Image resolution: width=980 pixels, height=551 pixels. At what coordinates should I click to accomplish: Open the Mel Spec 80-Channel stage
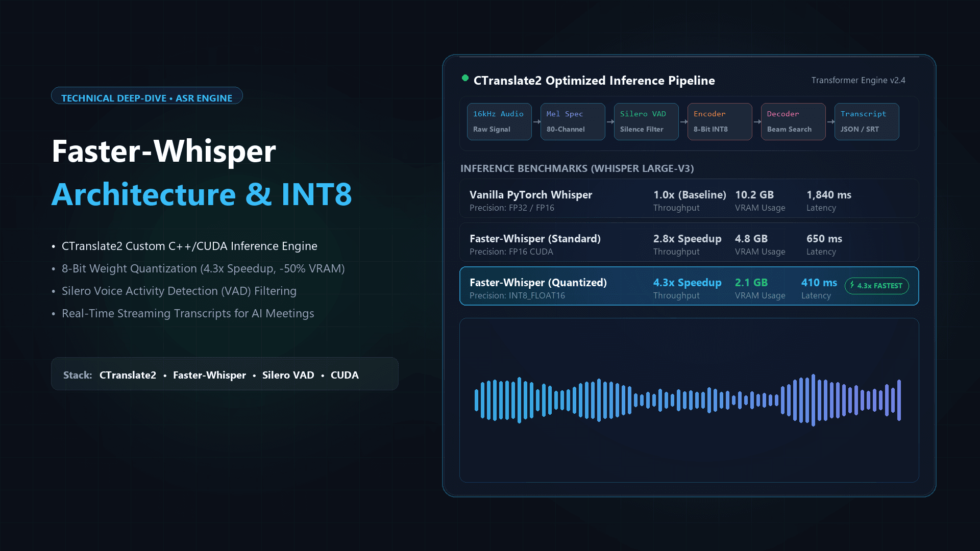coord(573,121)
